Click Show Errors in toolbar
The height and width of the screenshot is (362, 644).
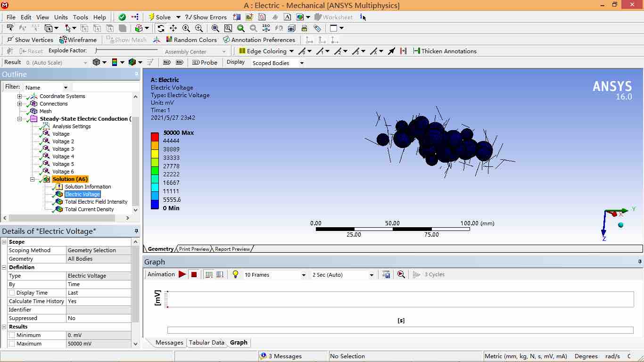tap(206, 17)
